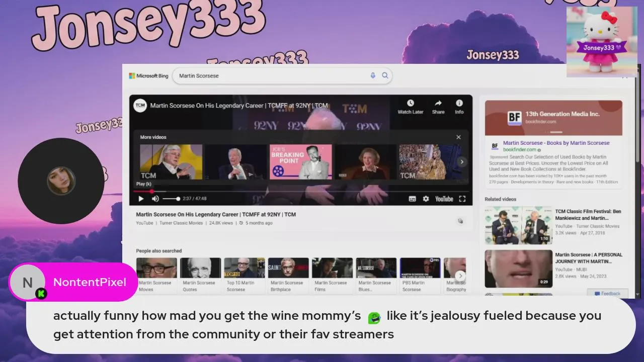The width and height of the screenshot is (644, 362).
Task: Open TCM Classic Film Festival related video
Action: tap(518, 225)
